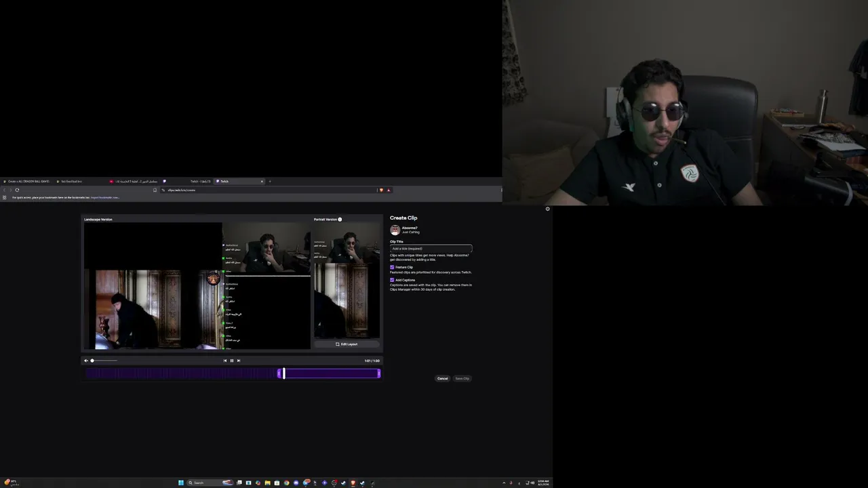868x488 pixels.
Task: Switch to the inactive Twitch tab
Action: pos(187,181)
